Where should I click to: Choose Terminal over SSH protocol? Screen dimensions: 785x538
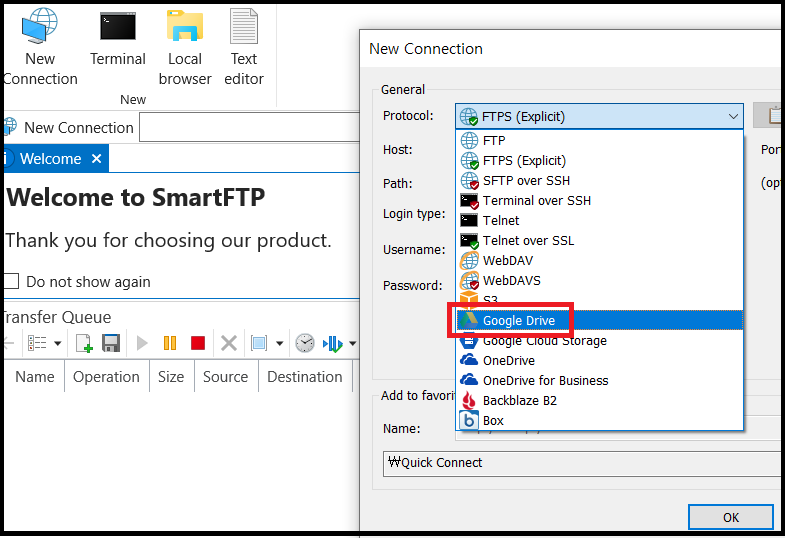pyautogui.click(x=599, y=201)
